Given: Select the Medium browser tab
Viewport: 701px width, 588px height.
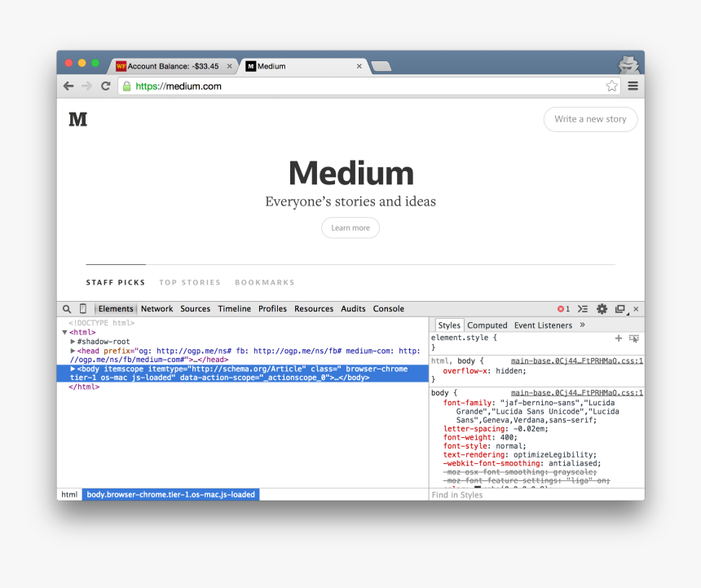Looking at the screenshot, I should point(304,66).
